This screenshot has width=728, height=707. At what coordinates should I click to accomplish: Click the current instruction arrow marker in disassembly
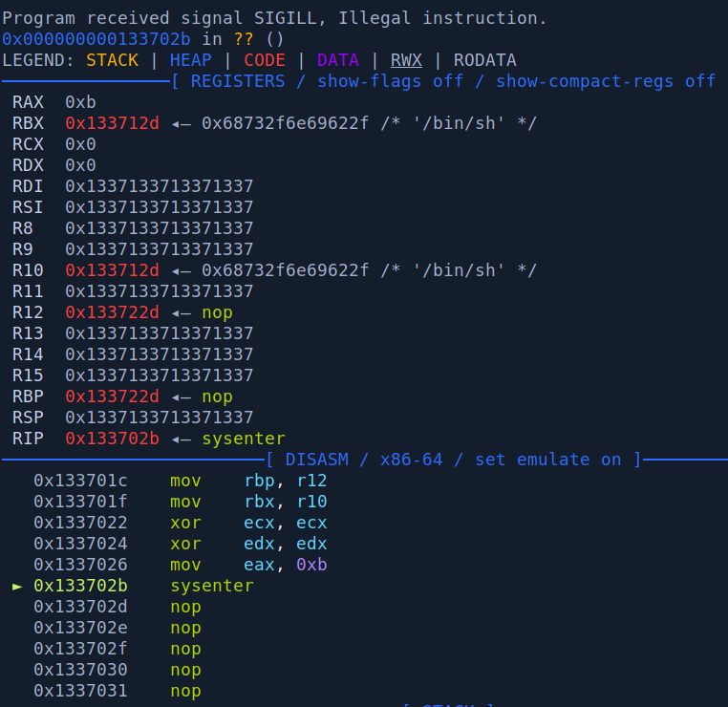[17, 586]
